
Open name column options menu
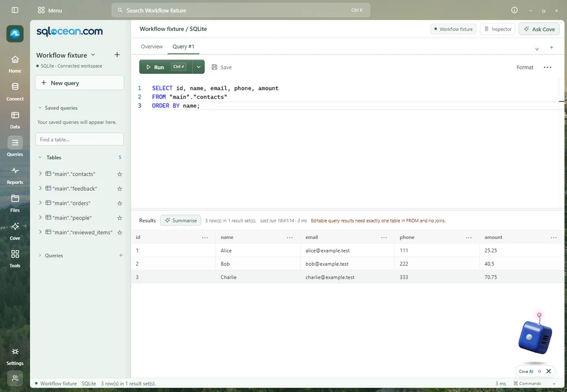click(x=289, y=237)
